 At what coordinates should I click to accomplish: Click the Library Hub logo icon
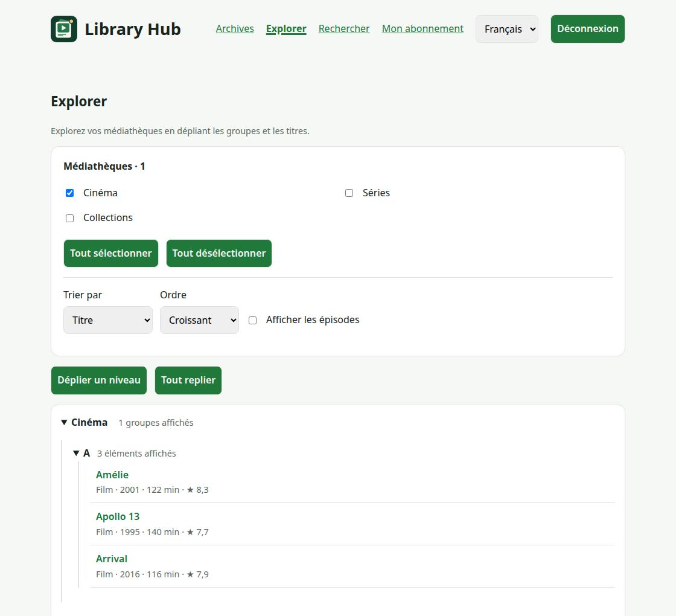(64, 29)
